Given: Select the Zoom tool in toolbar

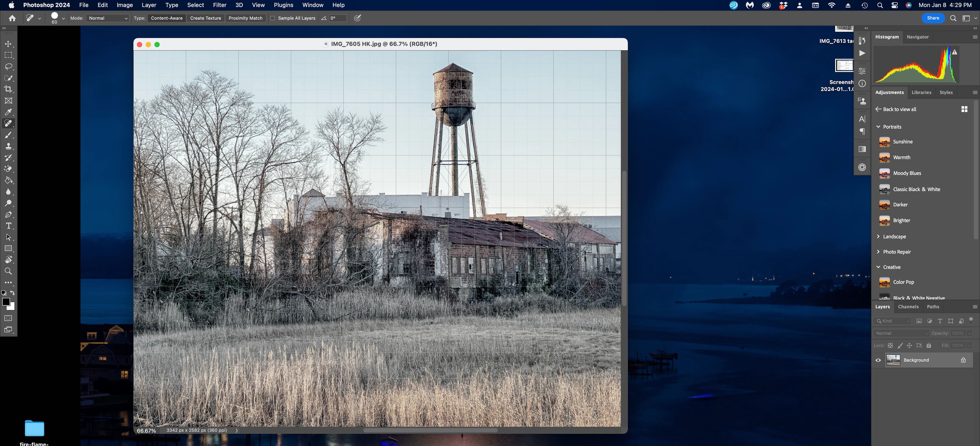Looking at the screenshot, I should click(8, 271).
